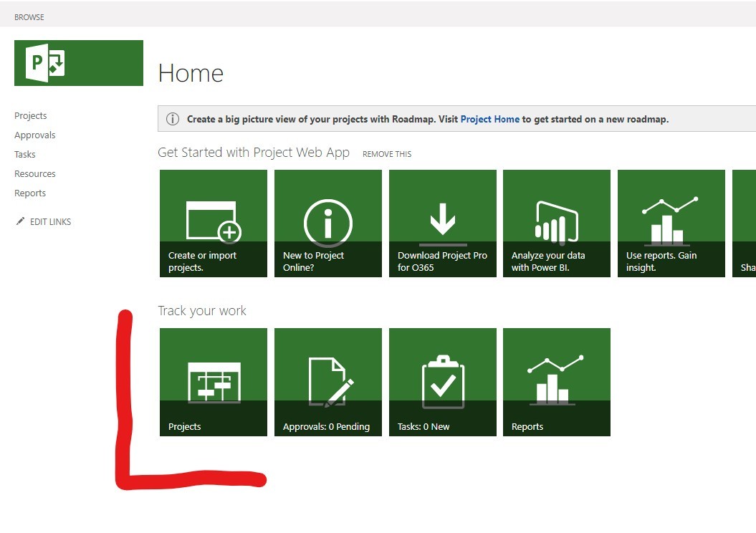This screenshot has height=533, width=756.
Task: Open Approvals in the left navigation
Action: click(x=34, y=135)
